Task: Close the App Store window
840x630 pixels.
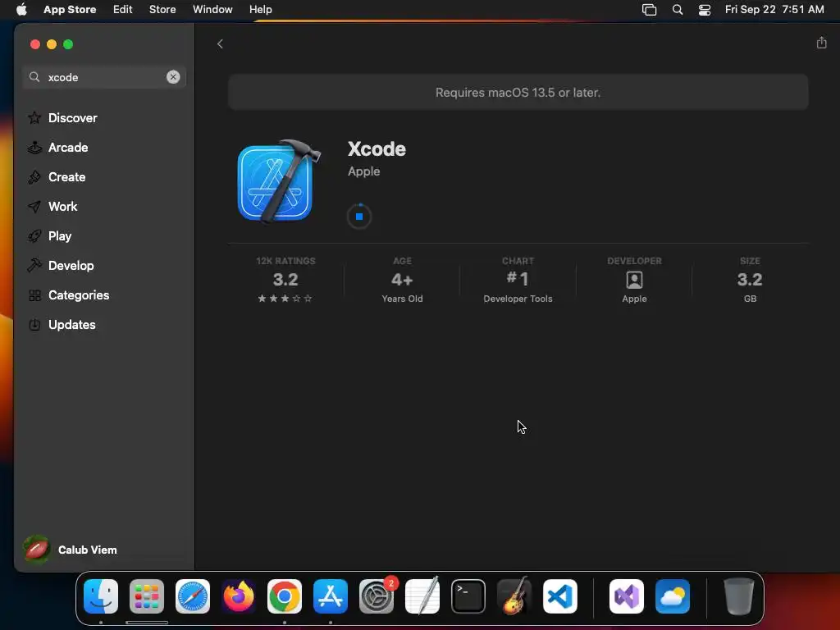Action: point(35,44)
